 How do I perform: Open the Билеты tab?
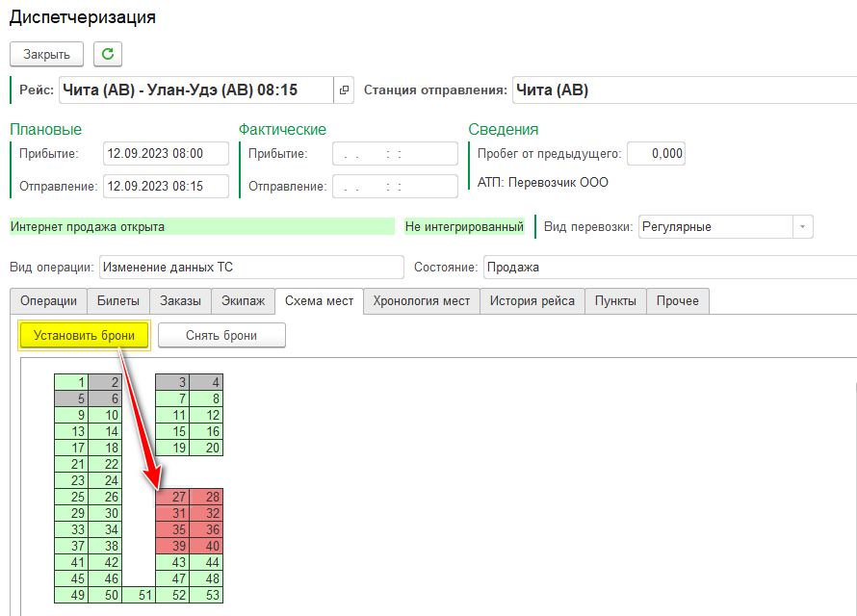coord(118,301)
